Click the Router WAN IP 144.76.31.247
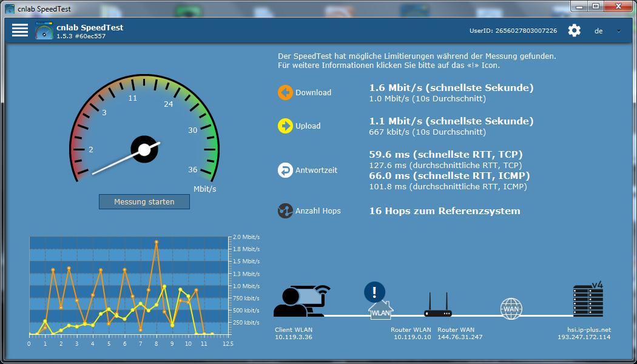637x364 pixels. (x=460, y=337)
